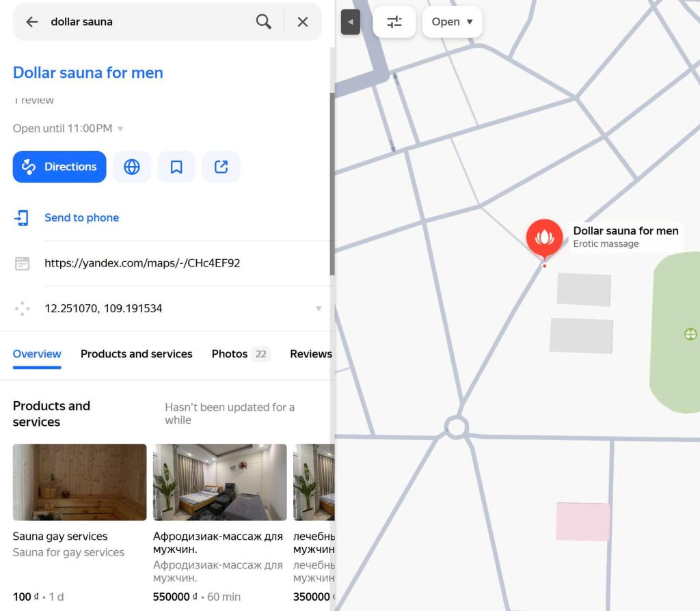Click the short-link page icon
The height and width of the screenshot is (611, 700).
coord(22,263)
